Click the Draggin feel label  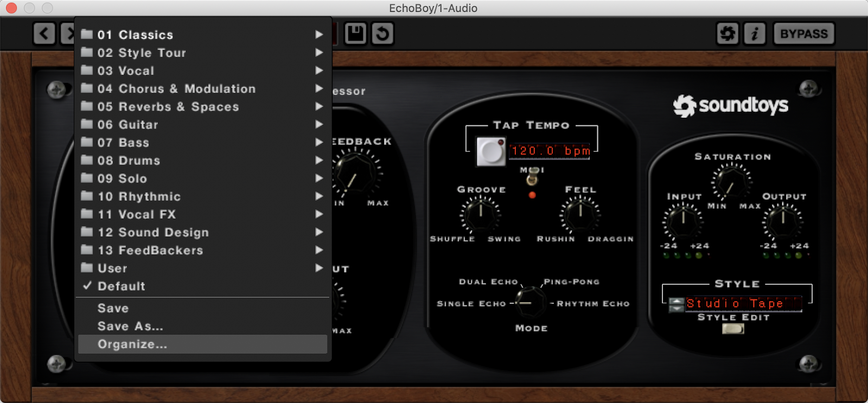point(610,239)
